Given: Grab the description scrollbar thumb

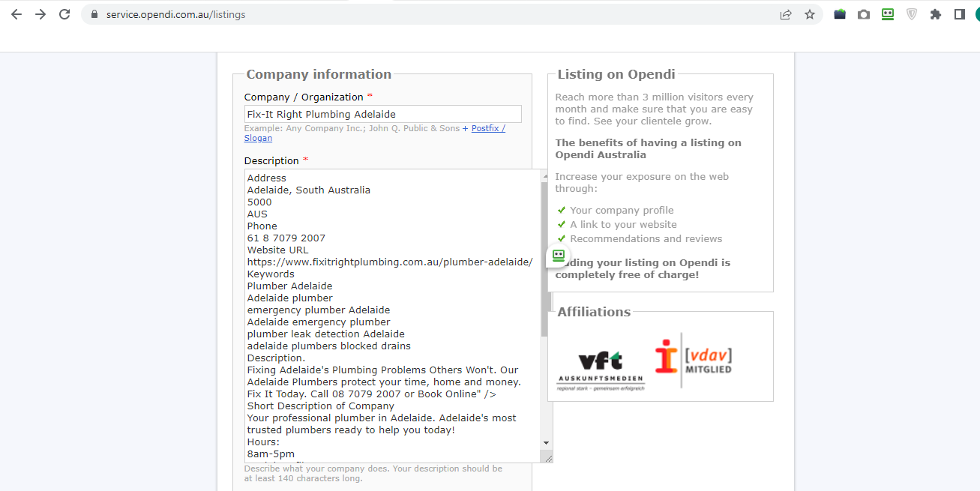Looking at the screenshot, I should click(x=546, y=259).
